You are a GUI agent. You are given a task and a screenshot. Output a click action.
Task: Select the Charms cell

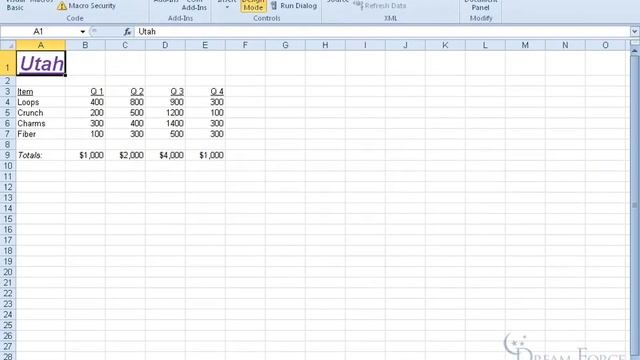pos(41,123)
